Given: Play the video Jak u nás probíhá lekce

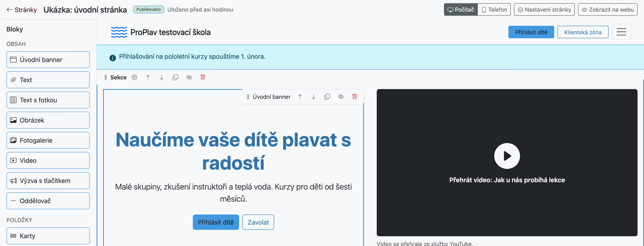Looking at the screenshot, I should click(x=507, y=156).
